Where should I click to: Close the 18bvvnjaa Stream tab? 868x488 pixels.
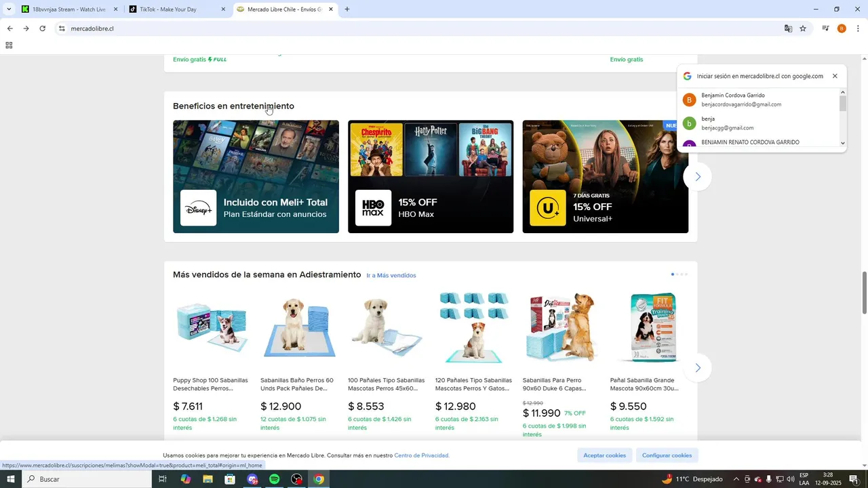click(x=115, y=9)
